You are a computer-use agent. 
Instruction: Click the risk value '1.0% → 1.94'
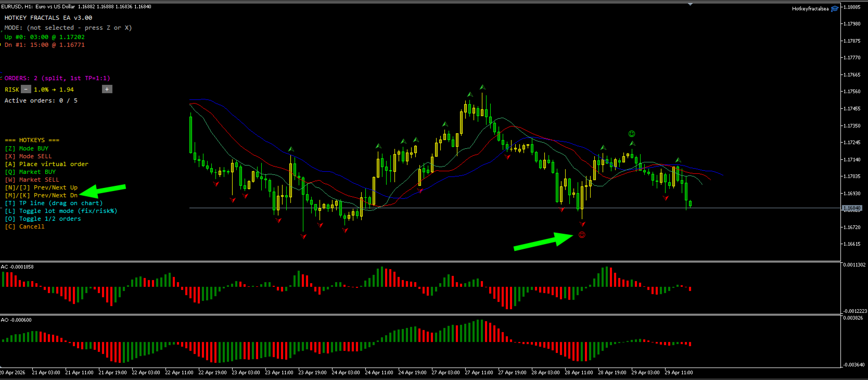coord(54,90)
